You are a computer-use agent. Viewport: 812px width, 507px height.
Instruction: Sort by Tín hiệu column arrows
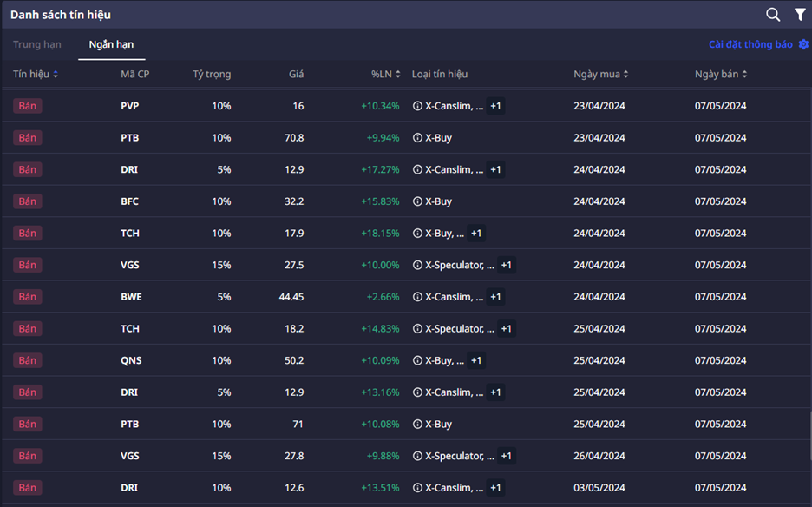click(x=56, y=75)
